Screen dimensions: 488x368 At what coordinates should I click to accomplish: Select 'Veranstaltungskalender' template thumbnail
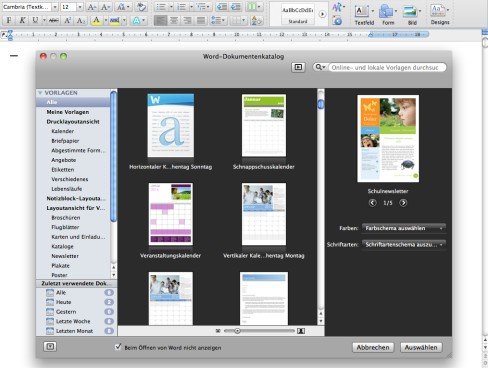170,214
